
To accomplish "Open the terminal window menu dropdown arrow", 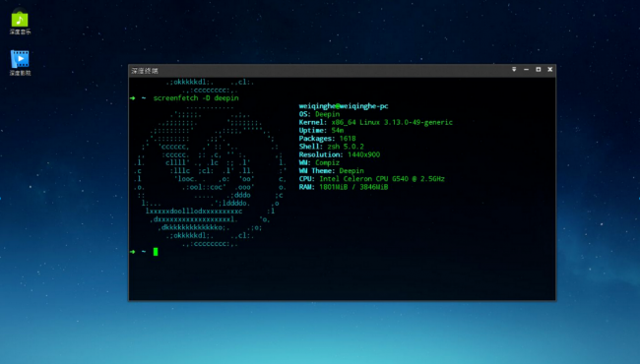I will (514, 70).
